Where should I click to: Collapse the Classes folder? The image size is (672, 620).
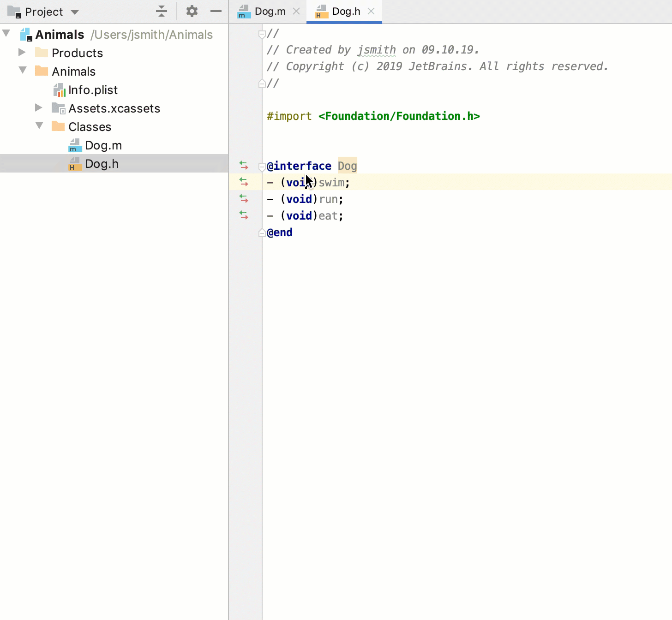point(39,125)
